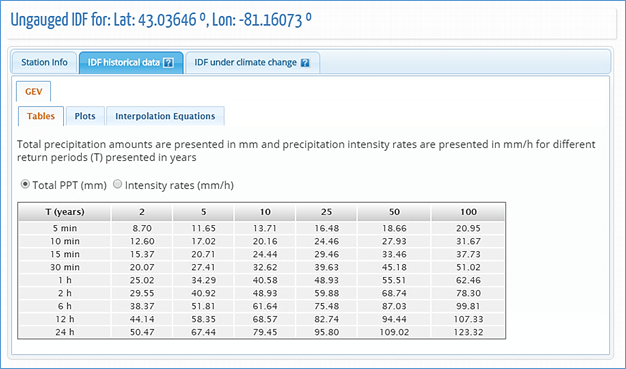Open Interpolation Equations sub-tab
Screen dimensions: 626x369
click(x=165, y=116)
